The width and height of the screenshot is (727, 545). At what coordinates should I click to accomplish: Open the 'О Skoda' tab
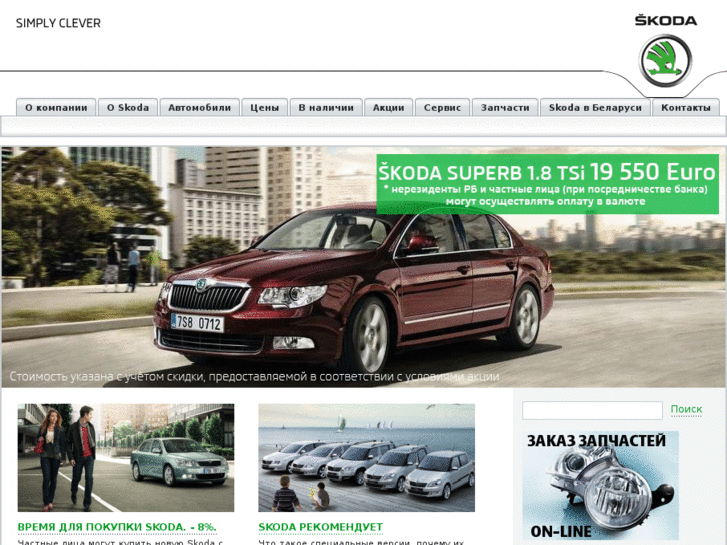point(128,107)
